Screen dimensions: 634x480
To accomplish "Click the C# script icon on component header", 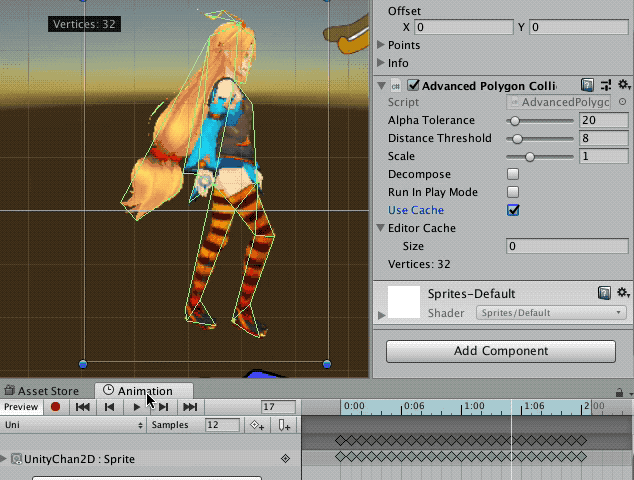I will point(396,86).
